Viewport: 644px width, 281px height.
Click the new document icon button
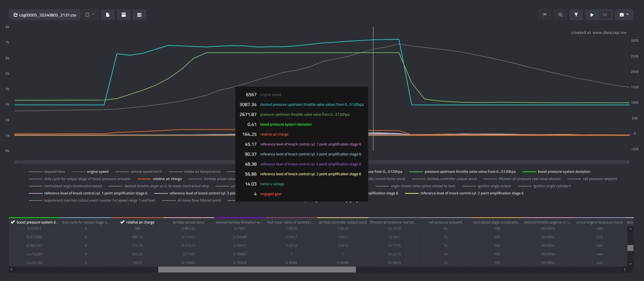point(108,15)
